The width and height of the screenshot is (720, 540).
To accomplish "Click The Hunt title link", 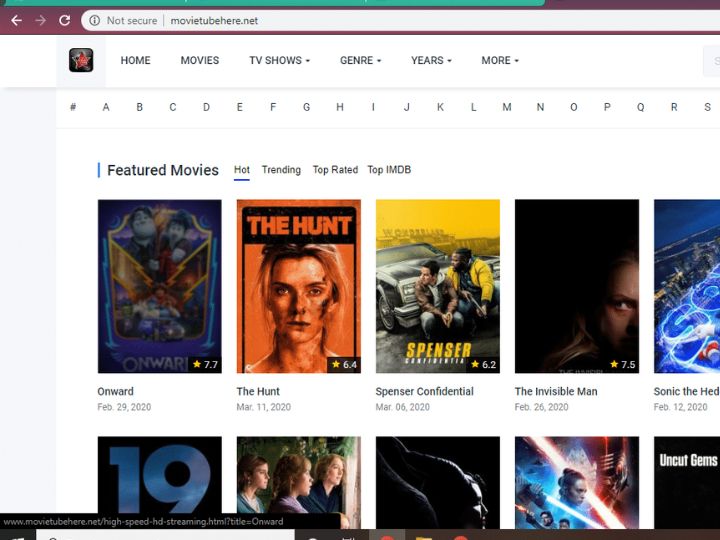I will pyautogui.click(x=258, y=392).
